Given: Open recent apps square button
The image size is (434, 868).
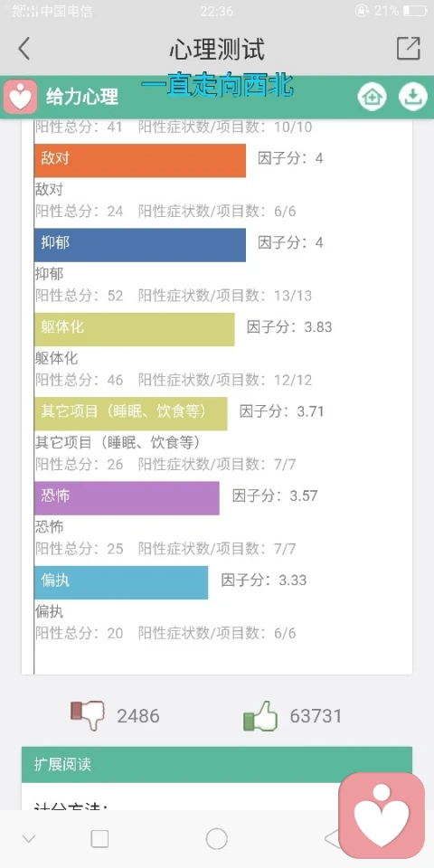Looking at the screenshot, I should (99, 839).
